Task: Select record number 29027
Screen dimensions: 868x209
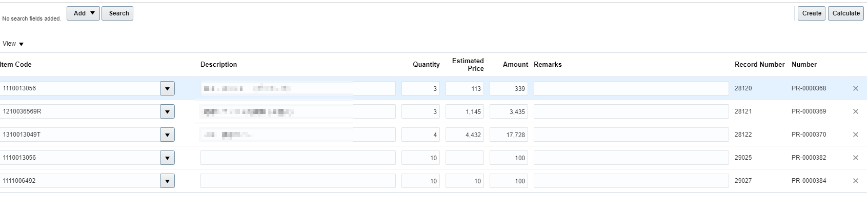Action: coord(743,181)
